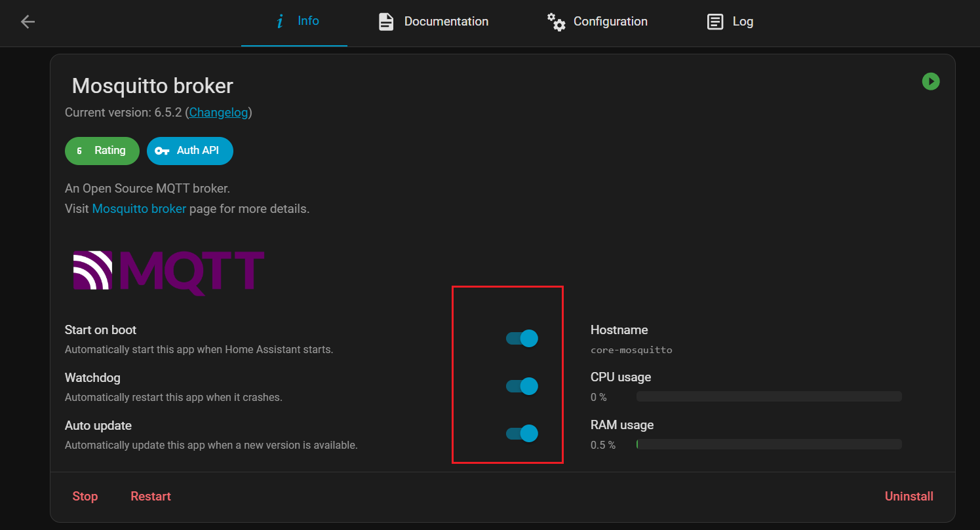Disable the Watchdog switch
The width and height of the screenshot is (980, 530).
[522, 386]
